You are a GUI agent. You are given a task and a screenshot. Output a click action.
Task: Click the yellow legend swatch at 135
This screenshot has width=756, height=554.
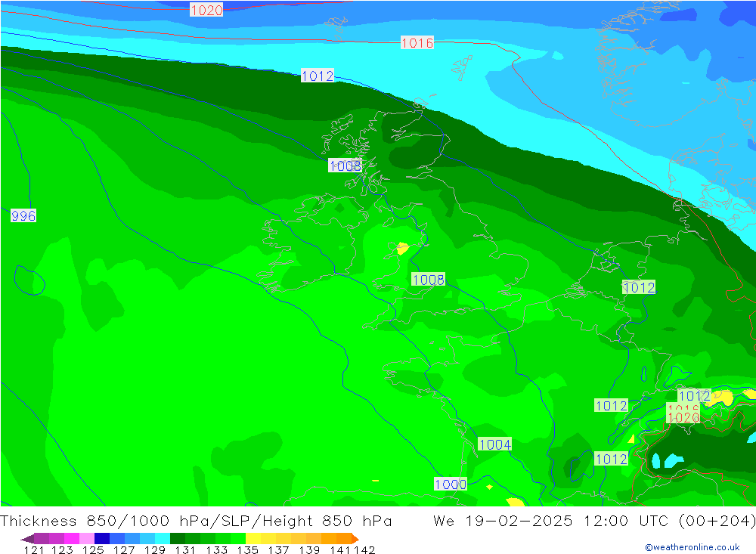(x=253, y=539)
